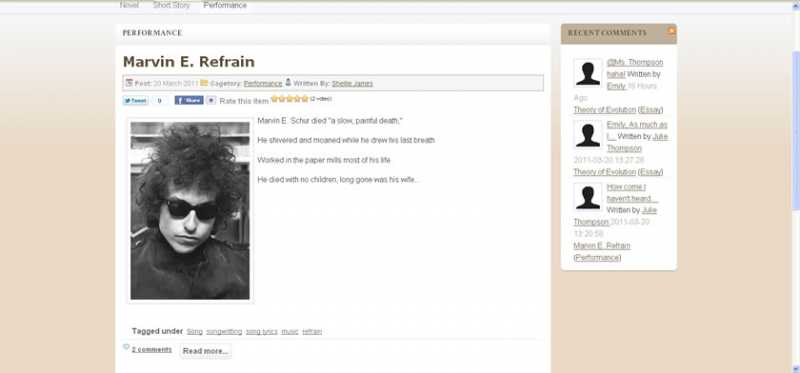Viewport: 800px width, 373px height.
Task: Open the Novel menu tab
Action: click(x=129, y=5)
